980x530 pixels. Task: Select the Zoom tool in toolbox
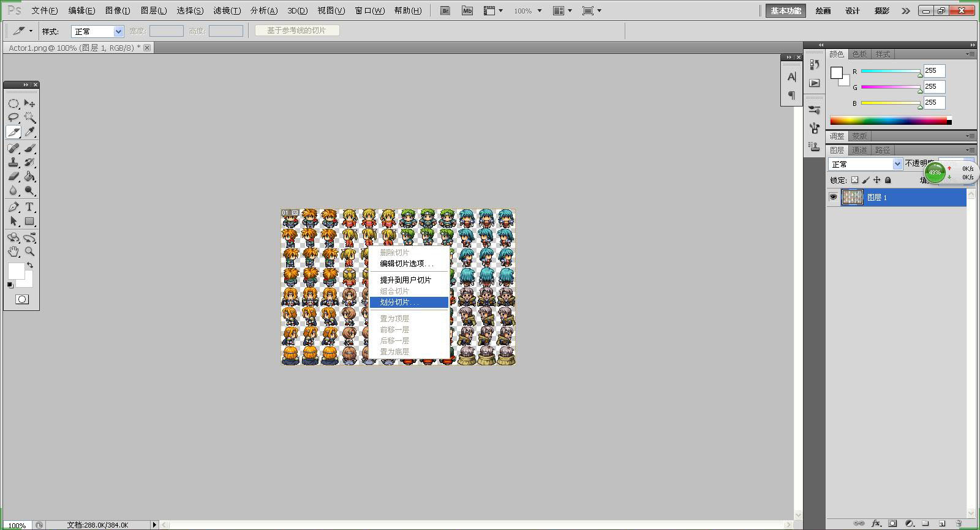point(29,252)
